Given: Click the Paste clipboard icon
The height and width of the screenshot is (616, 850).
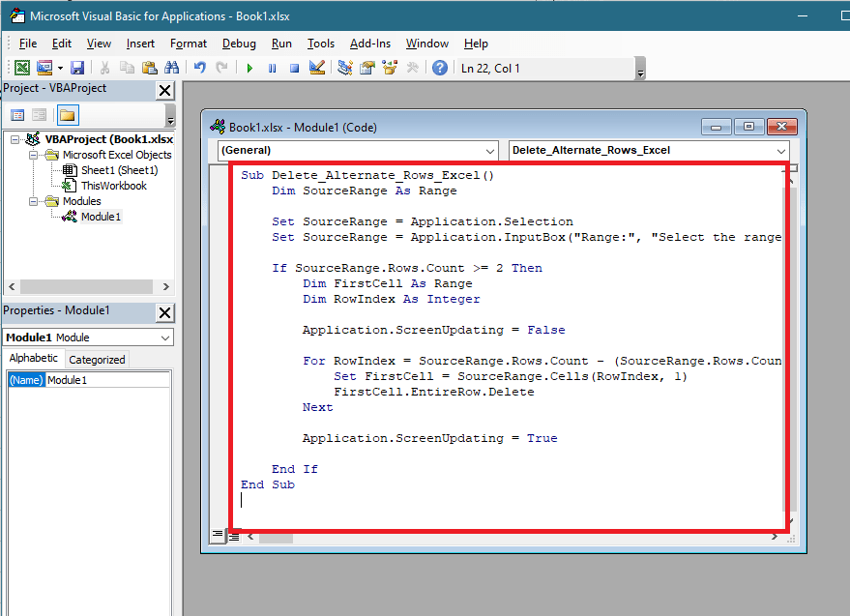Looking at the screenshot, I should [149, 68].
